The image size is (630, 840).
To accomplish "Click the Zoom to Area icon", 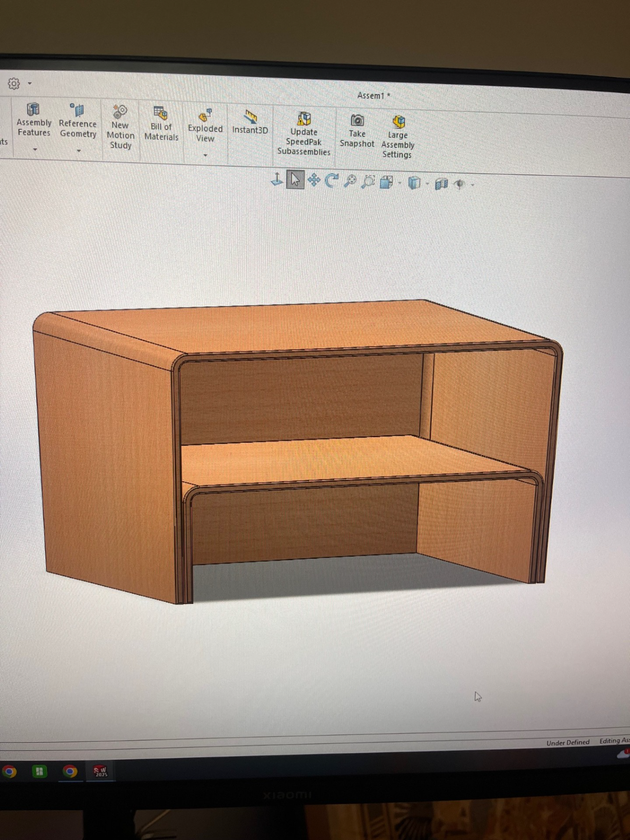I will (368, 182).
